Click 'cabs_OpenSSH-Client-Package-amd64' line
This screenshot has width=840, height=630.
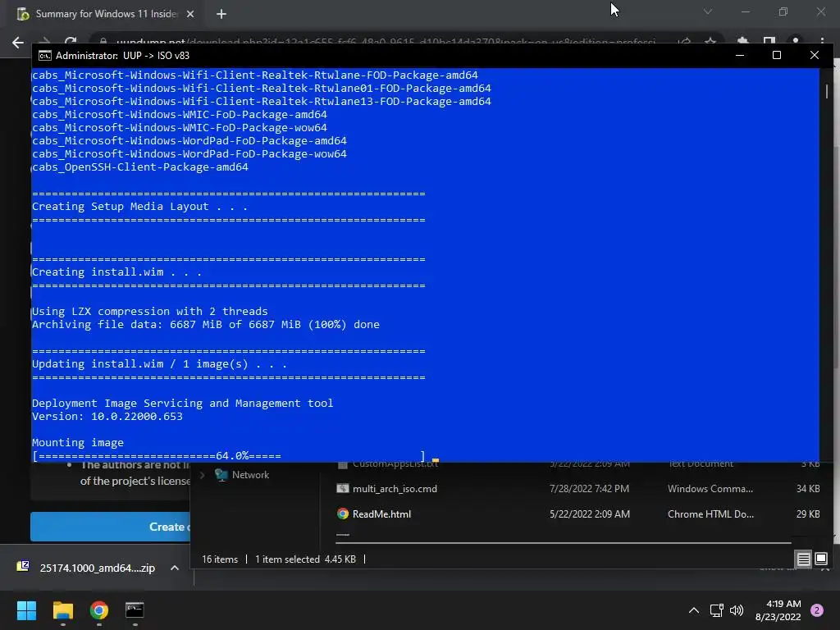tap(139, 167)
